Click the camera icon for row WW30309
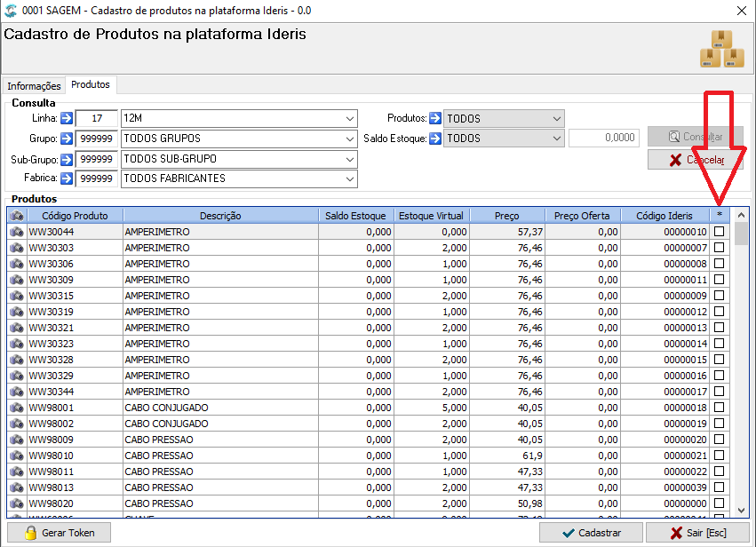 click(x=17, y=280)
